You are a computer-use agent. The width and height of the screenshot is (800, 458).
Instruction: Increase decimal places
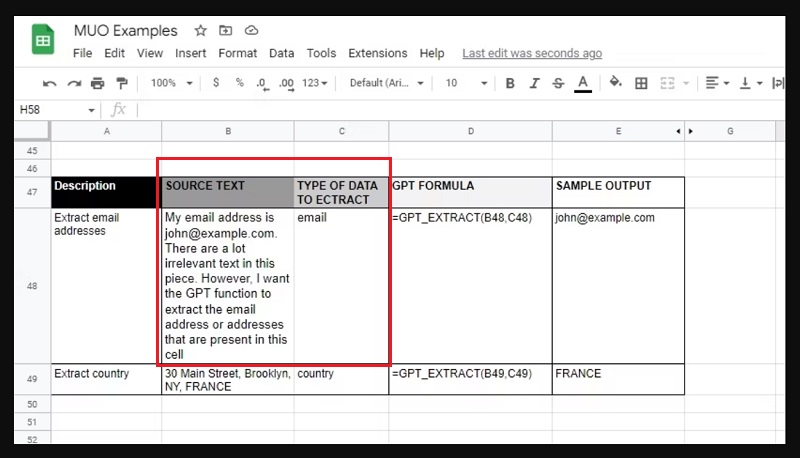tap(286, 84)
